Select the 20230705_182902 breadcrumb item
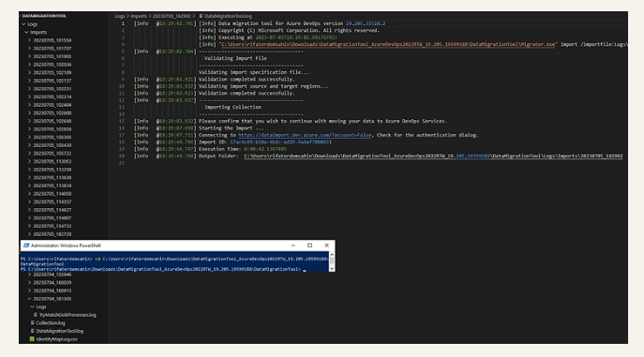The image size is (644, 357). click(x=172, y=16)
